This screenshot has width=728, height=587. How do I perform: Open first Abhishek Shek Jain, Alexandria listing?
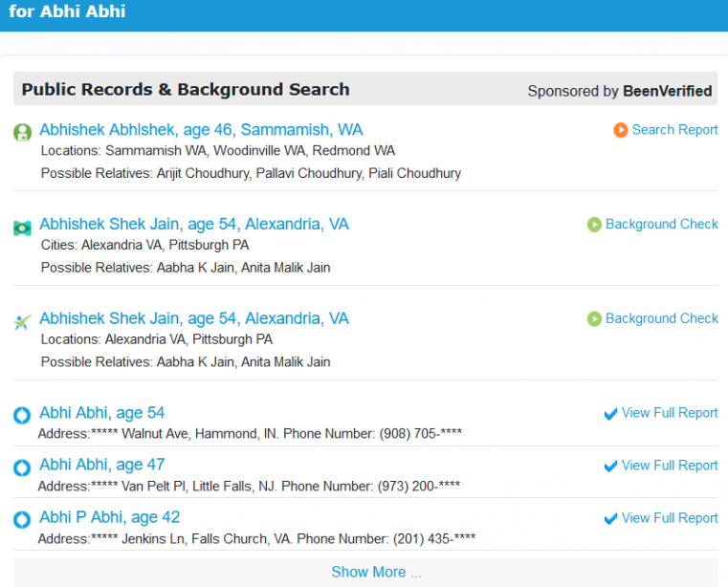194,224
